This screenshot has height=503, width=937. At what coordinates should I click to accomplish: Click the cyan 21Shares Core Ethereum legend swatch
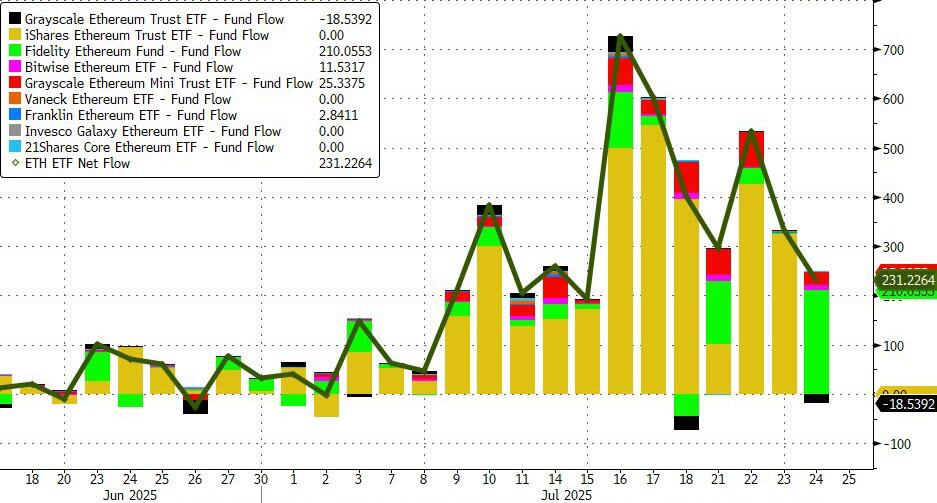click(14, 147)
